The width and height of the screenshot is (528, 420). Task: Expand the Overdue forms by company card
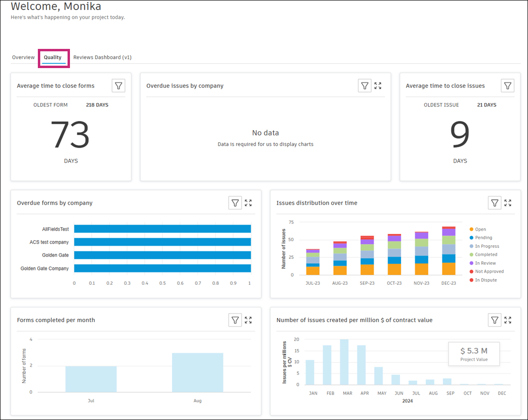click(x=248, y=203)
